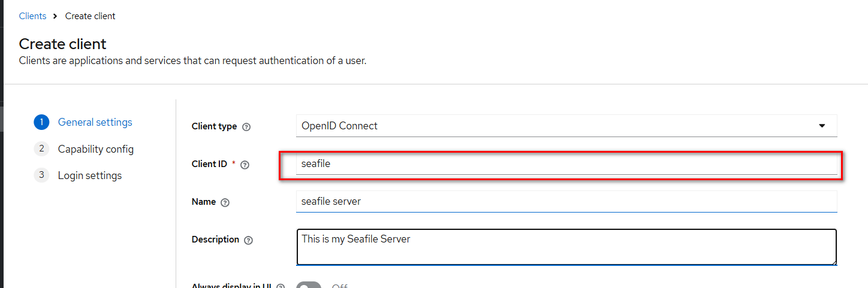Image resolution: width=868 pixels, height=288 pixels.
Task: Click the Client ID help question icon
Action: tap(245, 165)
